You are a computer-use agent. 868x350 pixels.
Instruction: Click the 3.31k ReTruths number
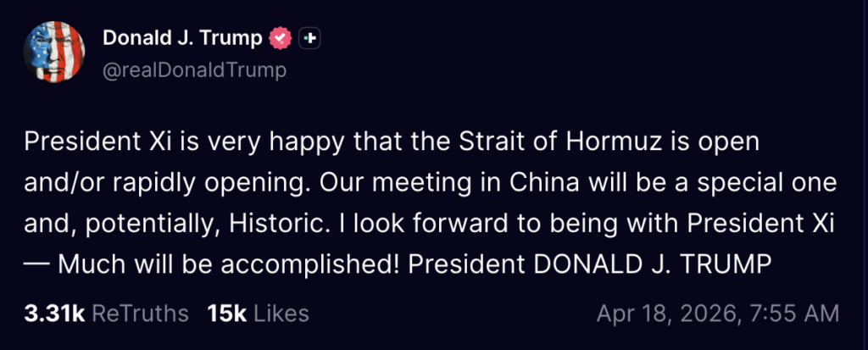pos(54,314)
